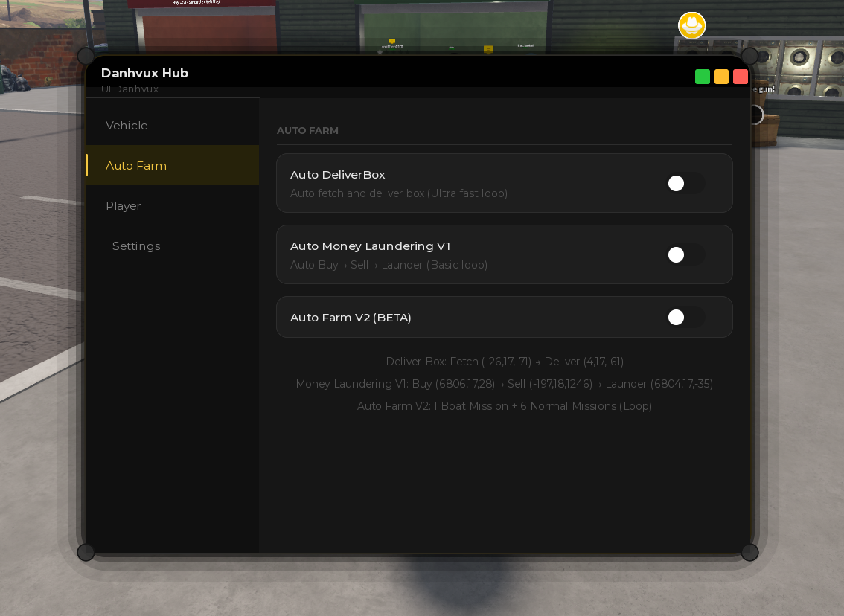Click the Deliver Box coordinates info line

(505, 362)
